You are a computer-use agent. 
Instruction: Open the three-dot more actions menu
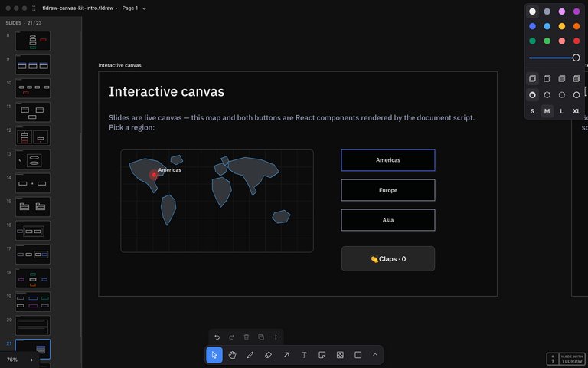point(276,337)
